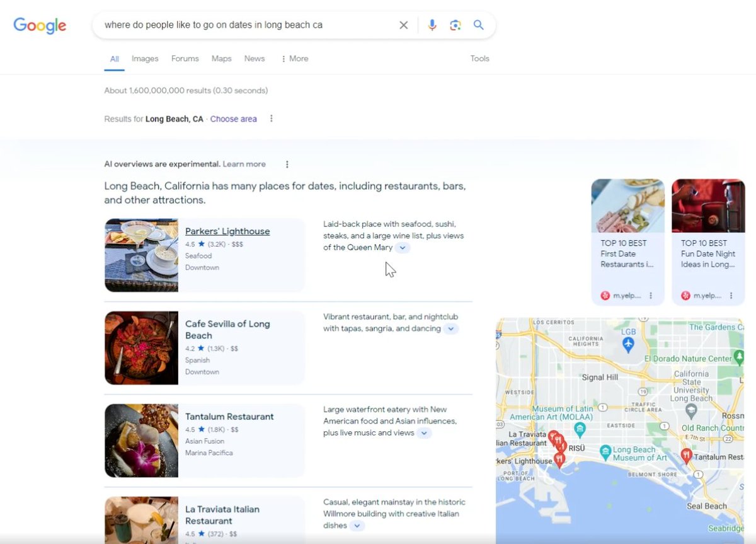Open Parkers' Lighthouse listing title
Image resolution: width=756 pixels, height=544 pixels.
(227, 231)
